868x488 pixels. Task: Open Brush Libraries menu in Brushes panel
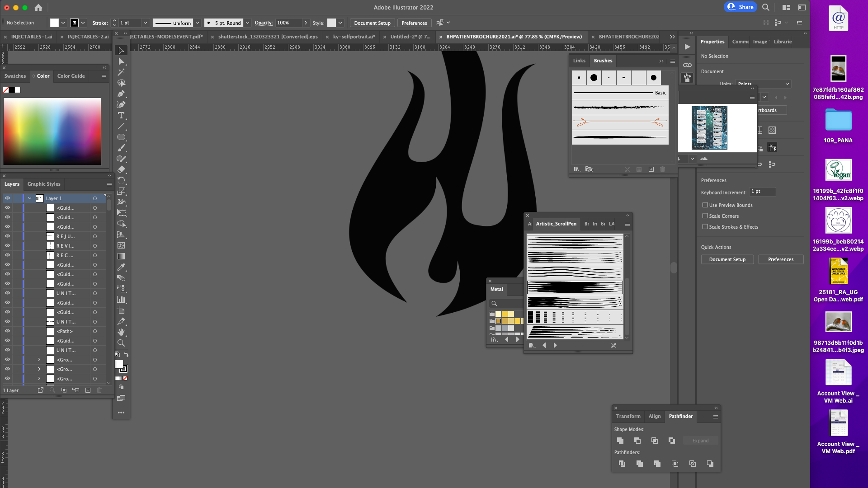click(x=577, y=169)
